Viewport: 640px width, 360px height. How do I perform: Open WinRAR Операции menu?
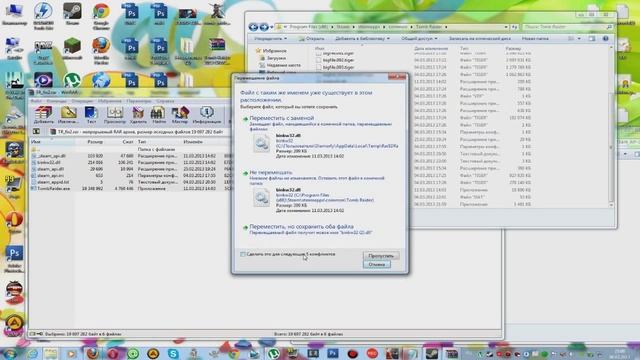click(x=82, y=101)
